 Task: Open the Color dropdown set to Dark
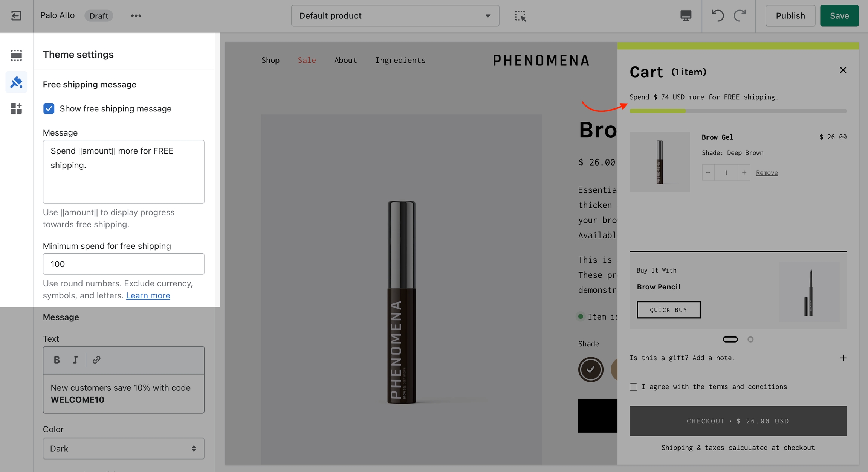pos(124,448)
